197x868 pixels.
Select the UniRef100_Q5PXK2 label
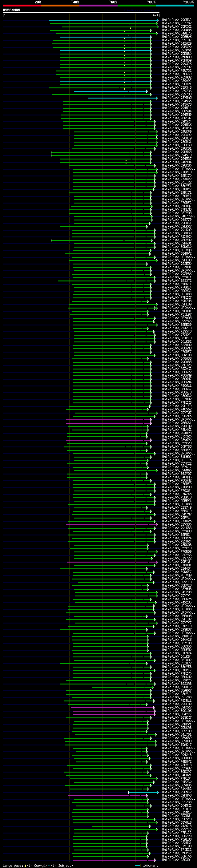point(177,26)
